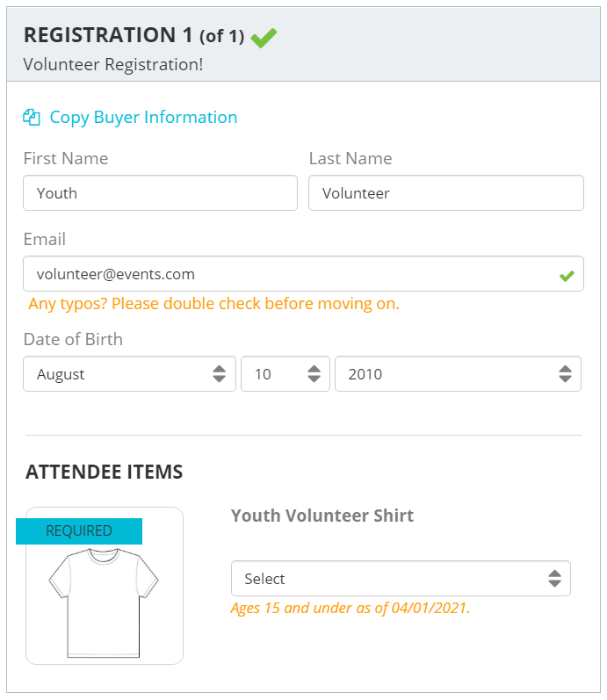Click the Copy Buyer Information link

(143, 118)
